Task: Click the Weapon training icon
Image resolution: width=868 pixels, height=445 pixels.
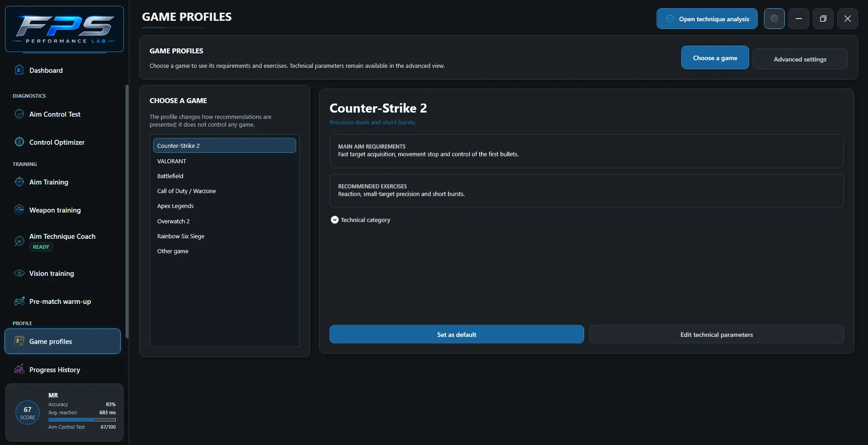Action: pyautogui.click(x=19, y=210)
